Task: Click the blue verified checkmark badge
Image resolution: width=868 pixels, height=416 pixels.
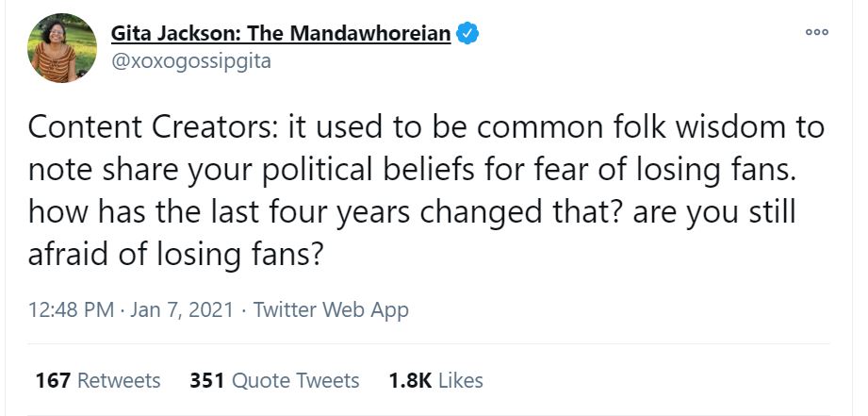Action: pos(468,35)
